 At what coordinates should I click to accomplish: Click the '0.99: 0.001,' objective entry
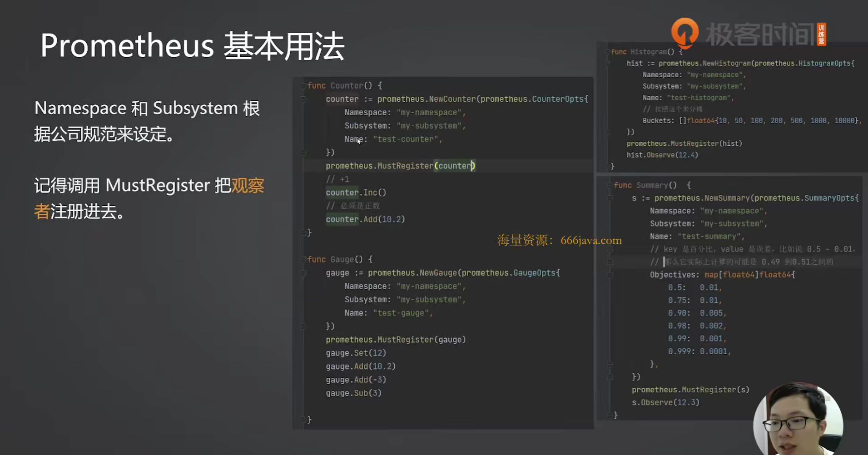[x=697, y=339]
